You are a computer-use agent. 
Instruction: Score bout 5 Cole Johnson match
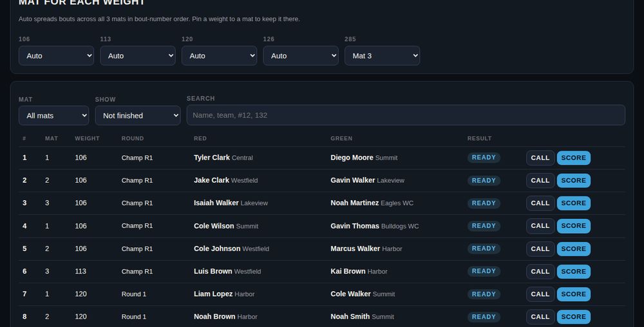[573, 248]
